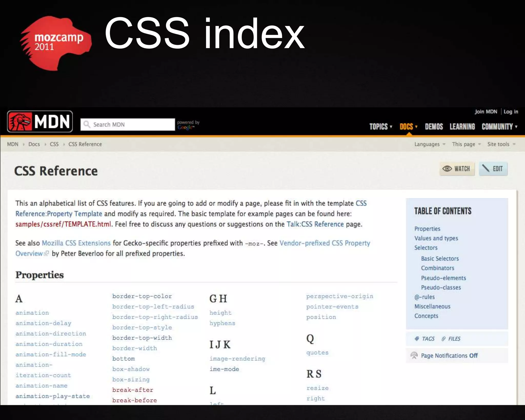The width and height of the screenshot is (525, 420).
Task: Open the animation-delay property
Action: tap(43, 323)
